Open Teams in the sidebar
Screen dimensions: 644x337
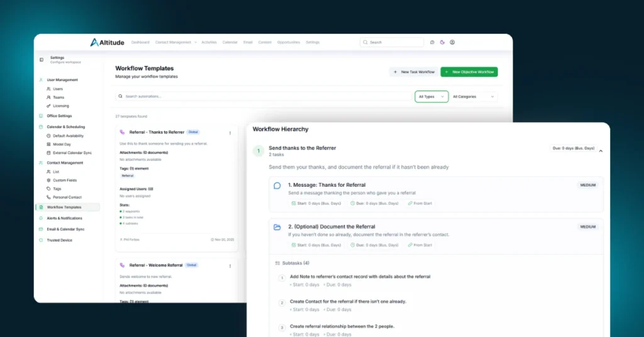pos(58,97)
